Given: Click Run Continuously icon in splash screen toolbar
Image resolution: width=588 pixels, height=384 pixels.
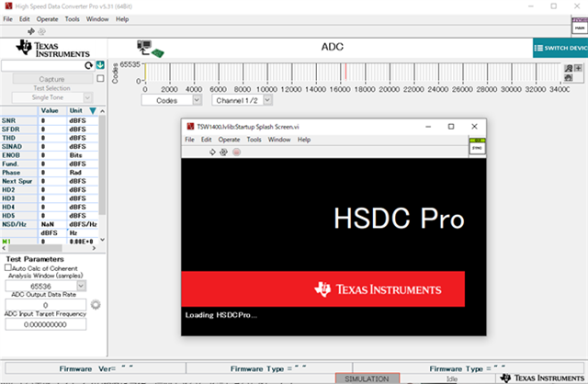Looking at the screenshot, I should pos(223,152).
